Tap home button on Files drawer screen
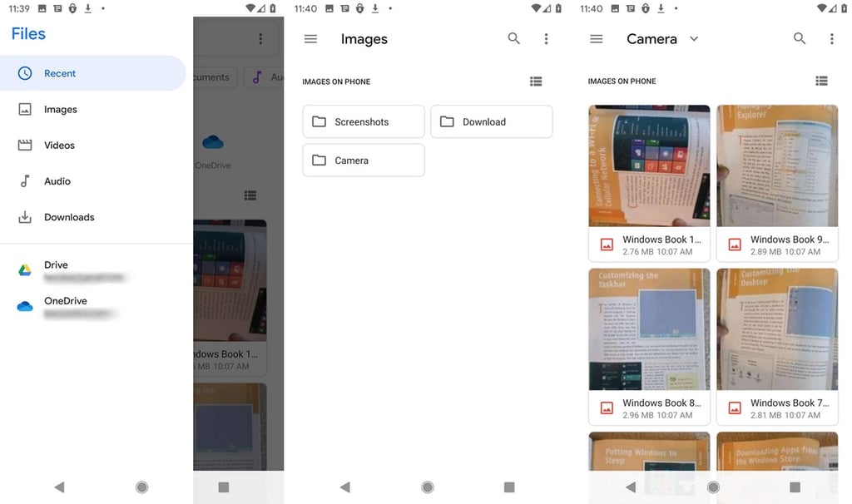Screen dimensions: 852x504 (x=141, y=487)
